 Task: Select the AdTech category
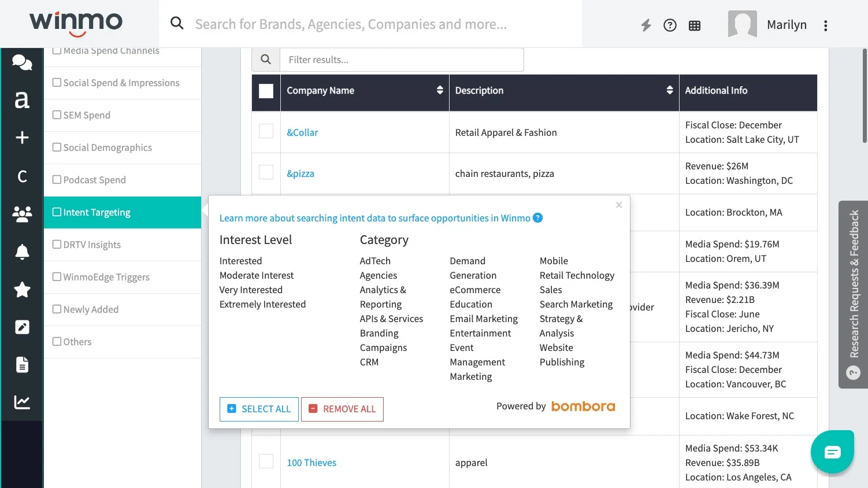pyautogui.click(x=375, y=261)
